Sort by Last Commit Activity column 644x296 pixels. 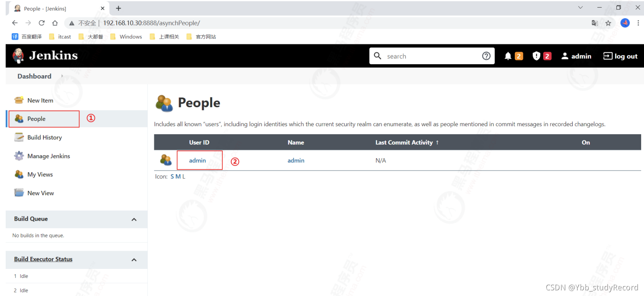point(407,142)
